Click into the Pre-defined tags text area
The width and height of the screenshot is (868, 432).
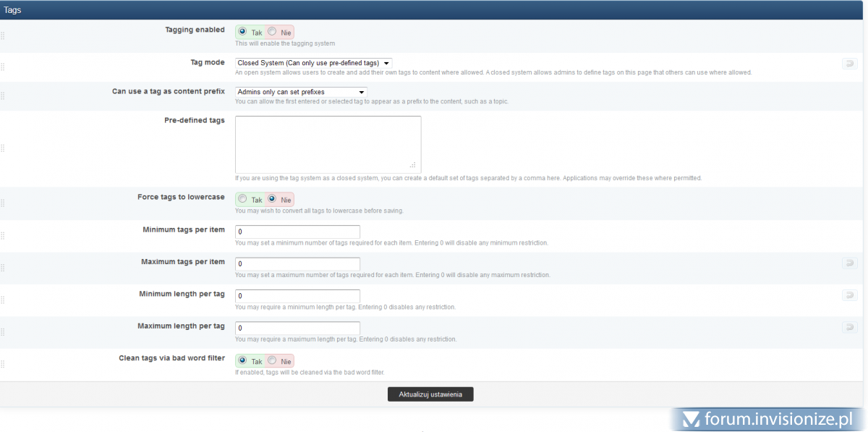[328, 144]
